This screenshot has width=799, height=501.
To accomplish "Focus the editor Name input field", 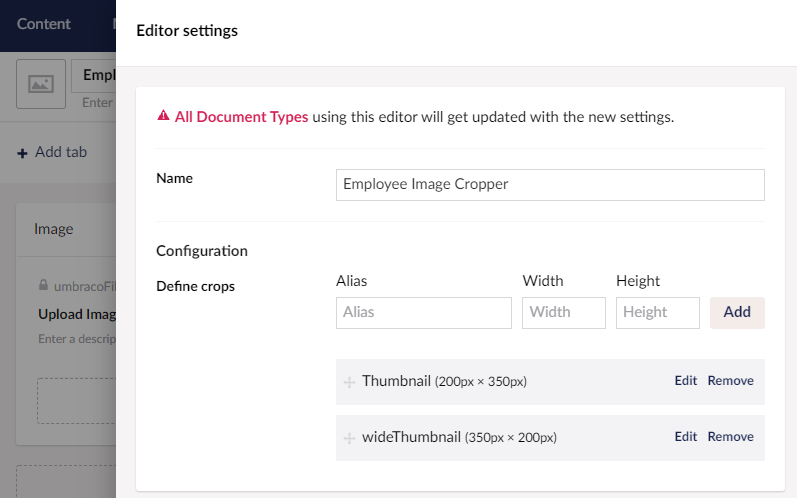I will click(x=550, y=184).
